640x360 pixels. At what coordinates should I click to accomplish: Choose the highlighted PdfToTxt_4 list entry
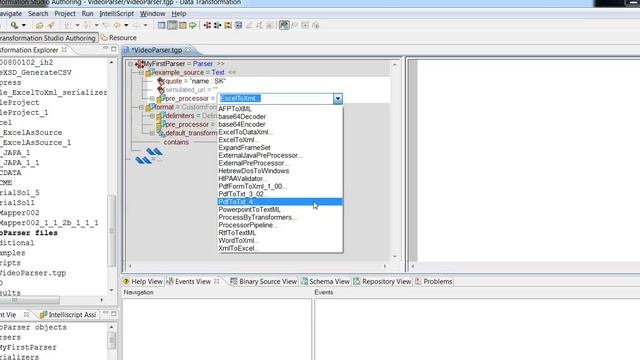(x=280, y=202)
